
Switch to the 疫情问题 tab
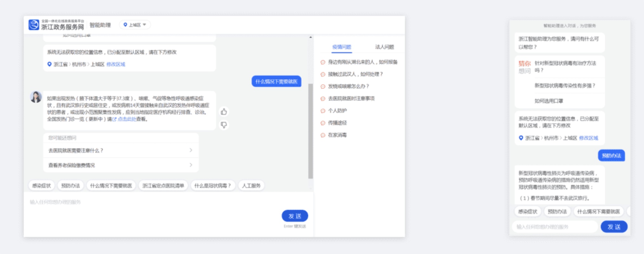342,47
